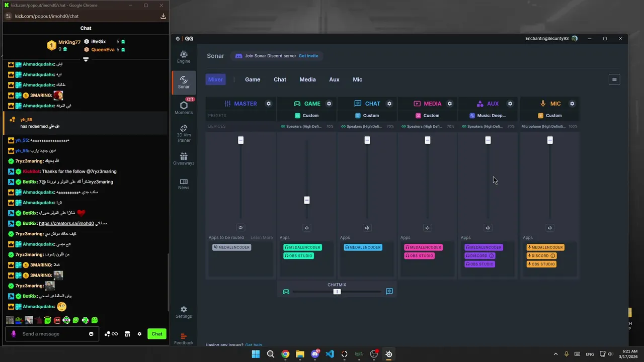Mute the AUX channel
644x362 pixels.
click(488, 228)
